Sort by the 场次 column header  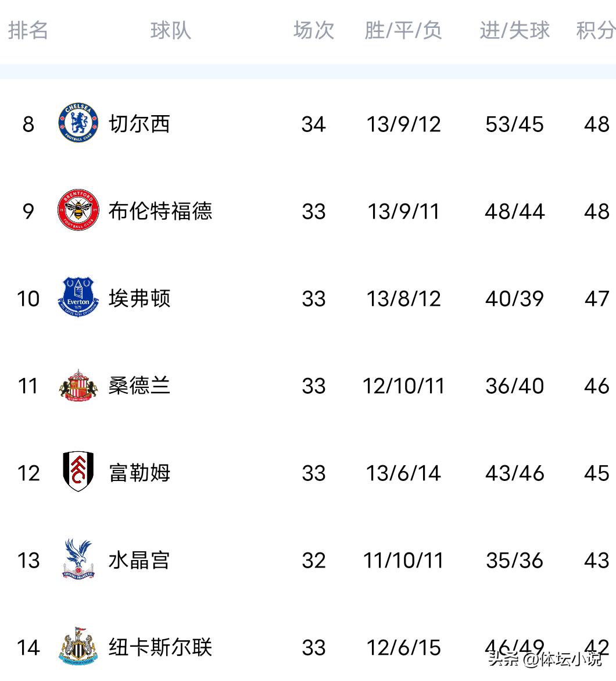[x=314, y=30]
